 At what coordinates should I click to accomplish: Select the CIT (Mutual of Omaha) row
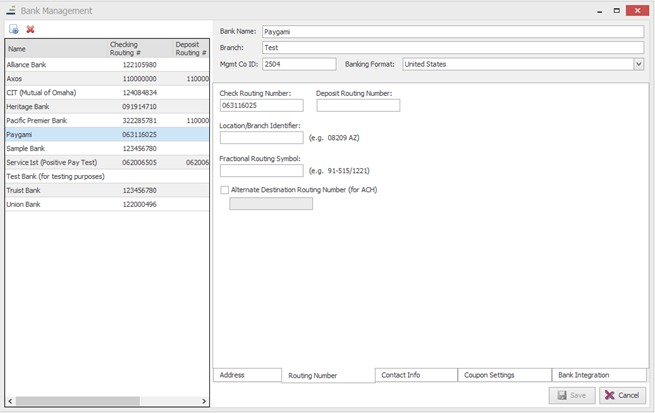pos(107,93)
